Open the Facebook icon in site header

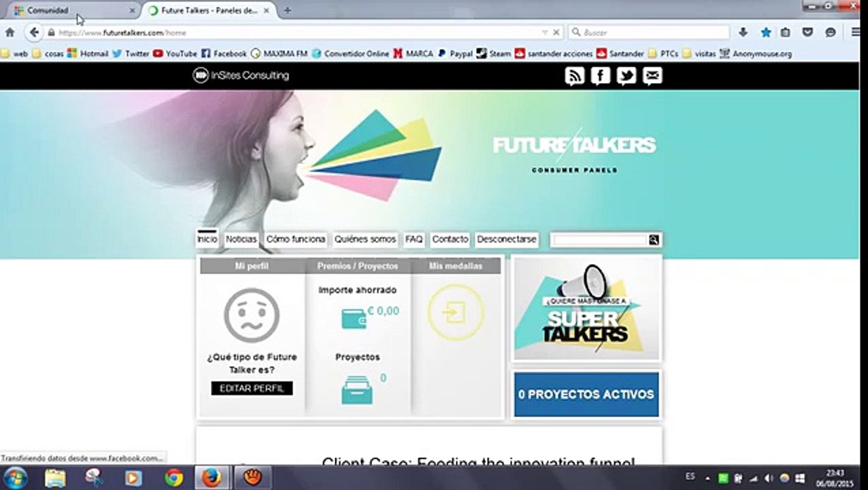coord(601,76)
